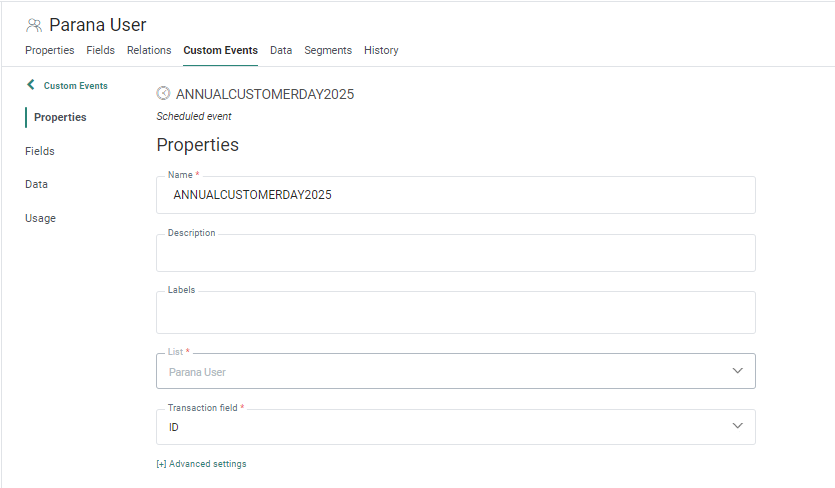835x488 pixels.
Task: Select Properties in the left sidebar
Action: pyautogui.click(x=60, y=117)
